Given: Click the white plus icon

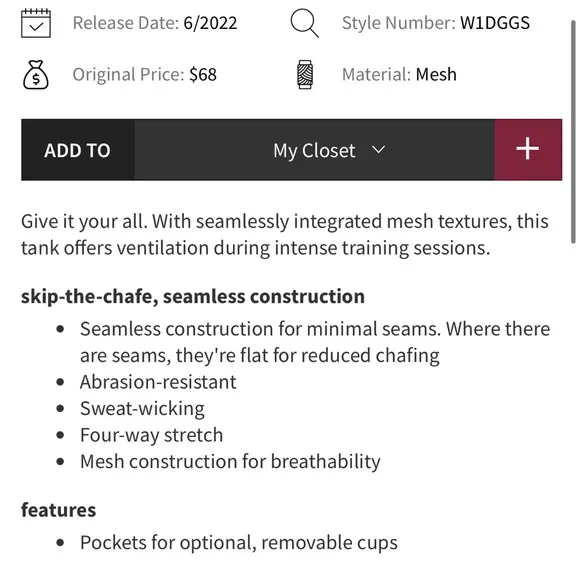Looking at the screenshot, I should coord(528,149).
